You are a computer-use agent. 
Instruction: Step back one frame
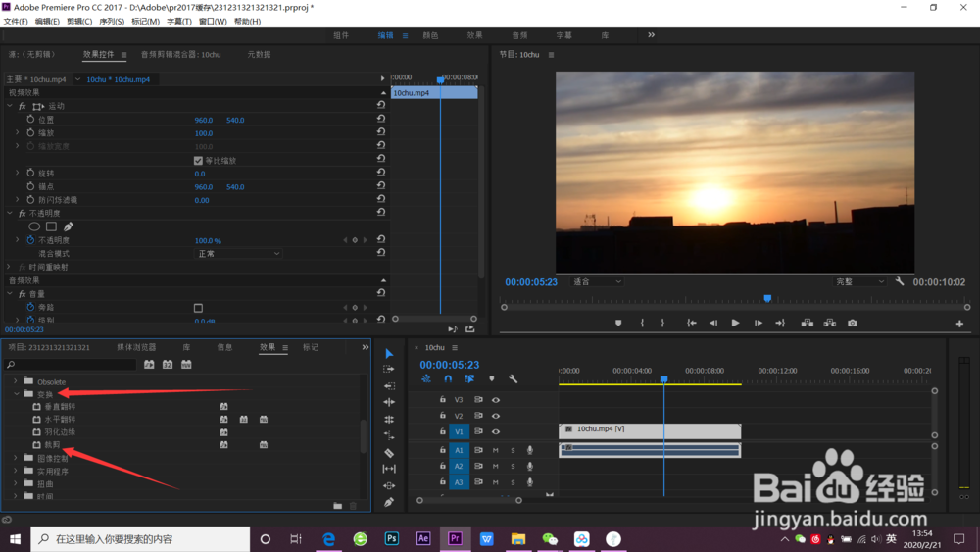click(x=713, y=324)
